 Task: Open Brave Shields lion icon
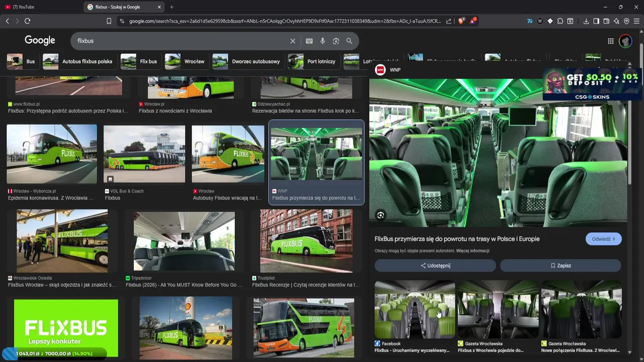[461, 21]
